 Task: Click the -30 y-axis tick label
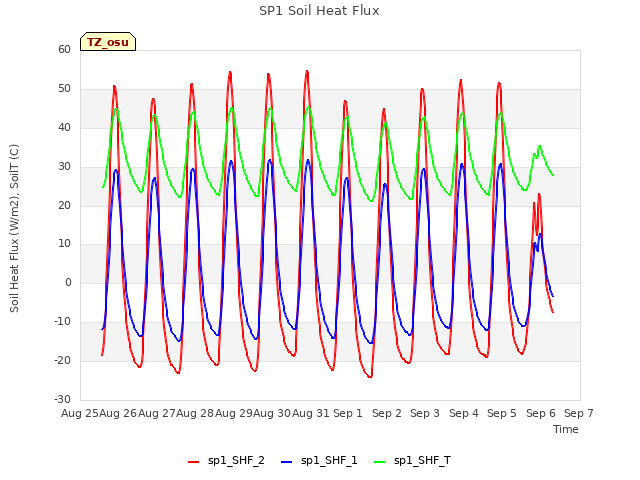[x=62, y=399]
